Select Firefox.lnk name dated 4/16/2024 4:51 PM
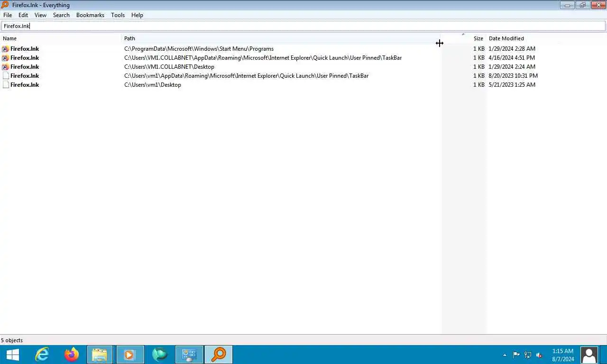Image resolution: width=607 pixels, height=364 pixels. coord(25,58)
